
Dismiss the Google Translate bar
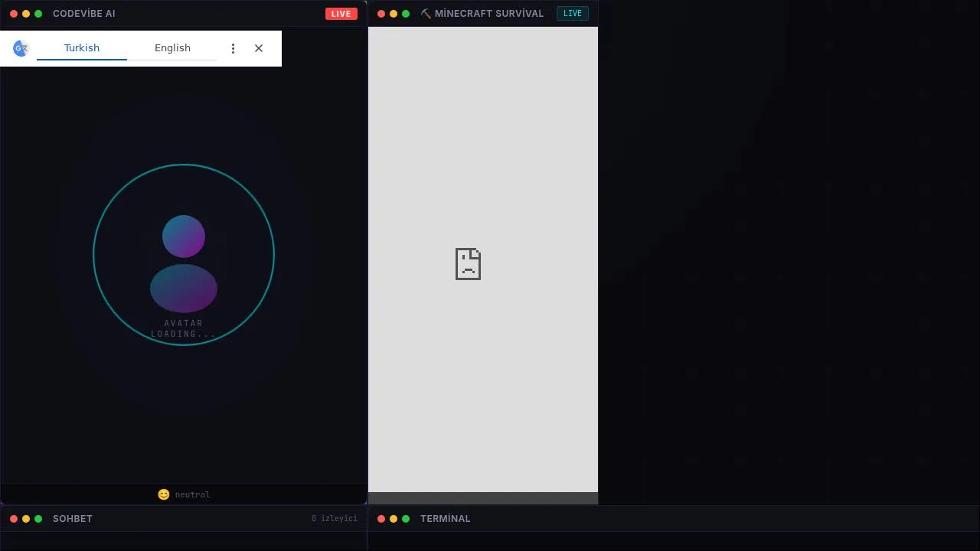[x=259, y=48]
